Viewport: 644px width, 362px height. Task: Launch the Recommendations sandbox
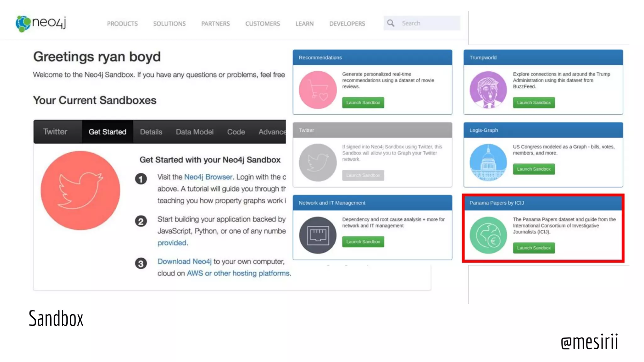(363, 103)
